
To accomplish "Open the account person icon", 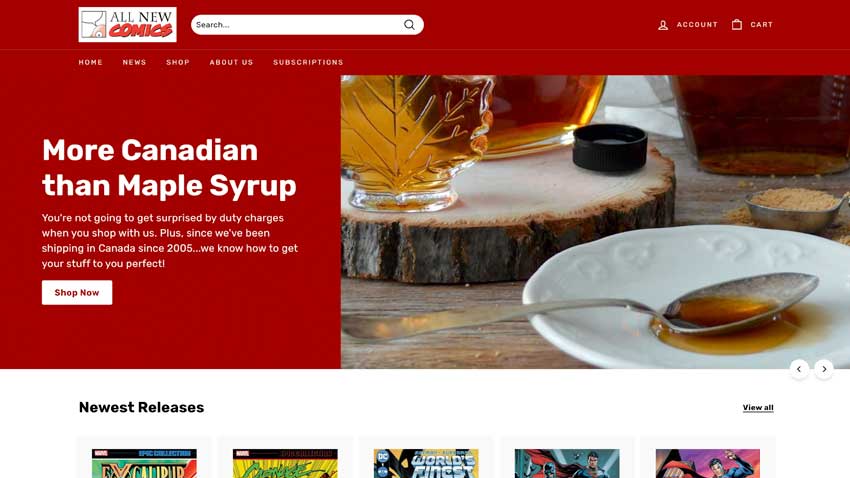I will 662,25.
